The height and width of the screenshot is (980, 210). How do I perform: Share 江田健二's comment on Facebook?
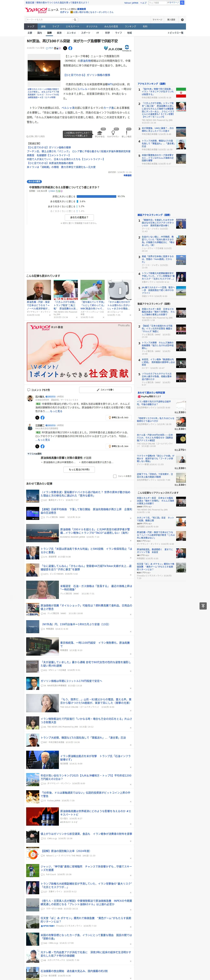(x=42, y=446)
